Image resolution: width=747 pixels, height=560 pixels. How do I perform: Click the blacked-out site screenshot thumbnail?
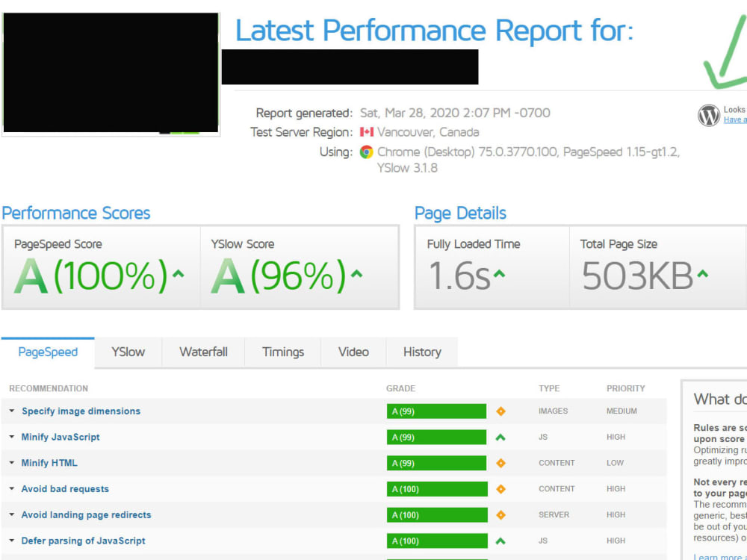pos(111,72)
